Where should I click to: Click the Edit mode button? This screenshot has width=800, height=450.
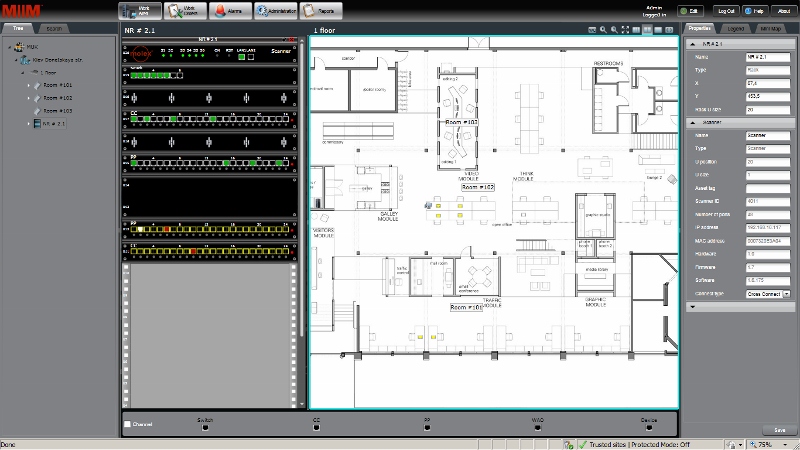[x=690, y=11]
